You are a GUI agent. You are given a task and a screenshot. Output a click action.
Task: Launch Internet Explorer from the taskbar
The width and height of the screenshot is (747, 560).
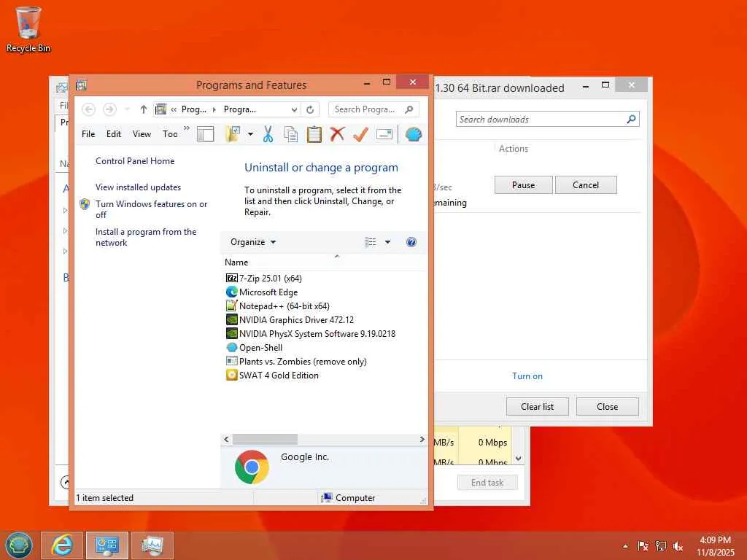pyautogui.click(x=63, y=545)
